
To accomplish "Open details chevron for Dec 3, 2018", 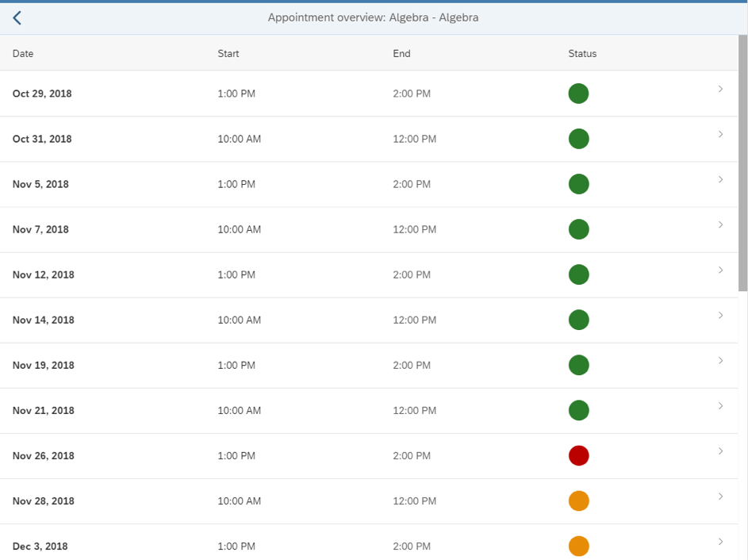I will (x=720, y=542).
